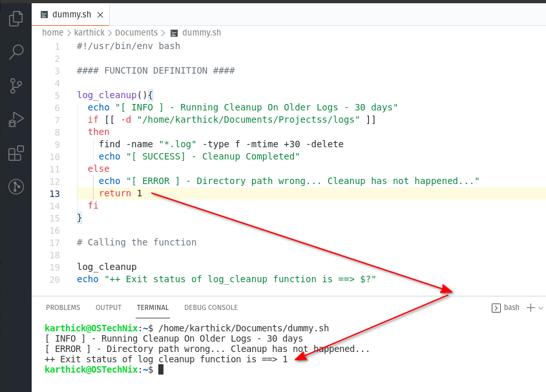This screenshot has width=546, height=392.
Task: Click line number 13 in the gutter
Action: point(55,194)
